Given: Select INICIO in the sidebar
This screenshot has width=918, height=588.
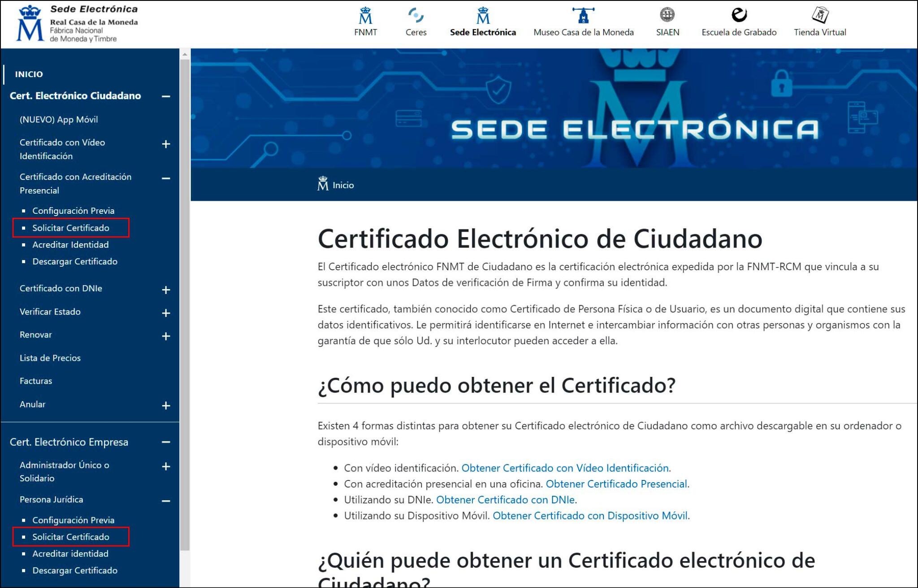Looking at the screenshot, I should 29,74.
